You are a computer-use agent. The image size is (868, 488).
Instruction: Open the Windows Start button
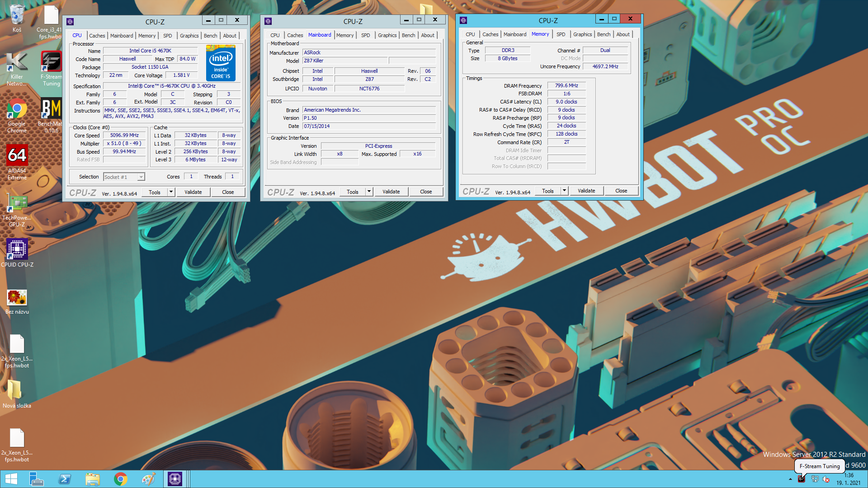(x=11, y=479)
